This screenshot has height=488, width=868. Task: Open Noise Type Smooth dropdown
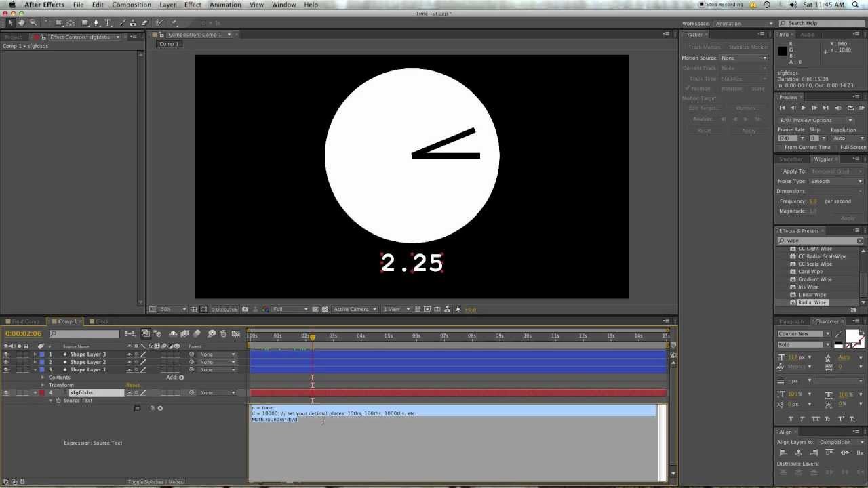coord(837,182)
